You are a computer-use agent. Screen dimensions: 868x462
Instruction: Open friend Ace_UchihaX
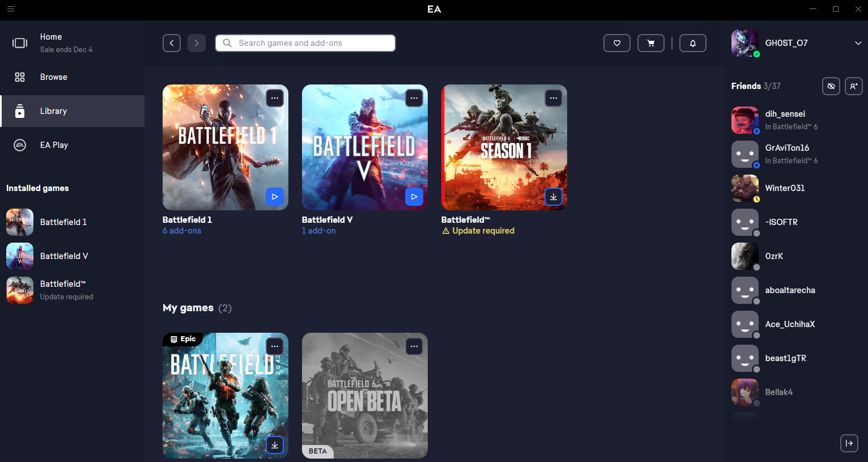796,324
